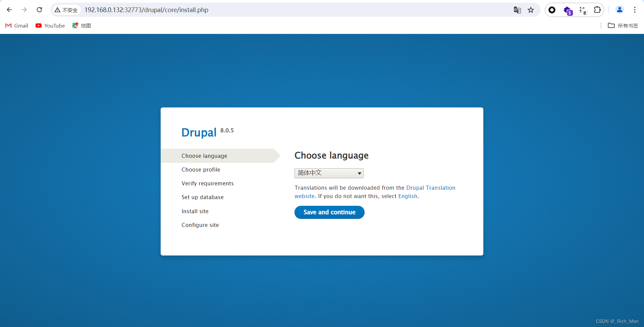Screen dimensions: 644x327
Task: Open the Chrome profile avatar
Action: point(620,10)
